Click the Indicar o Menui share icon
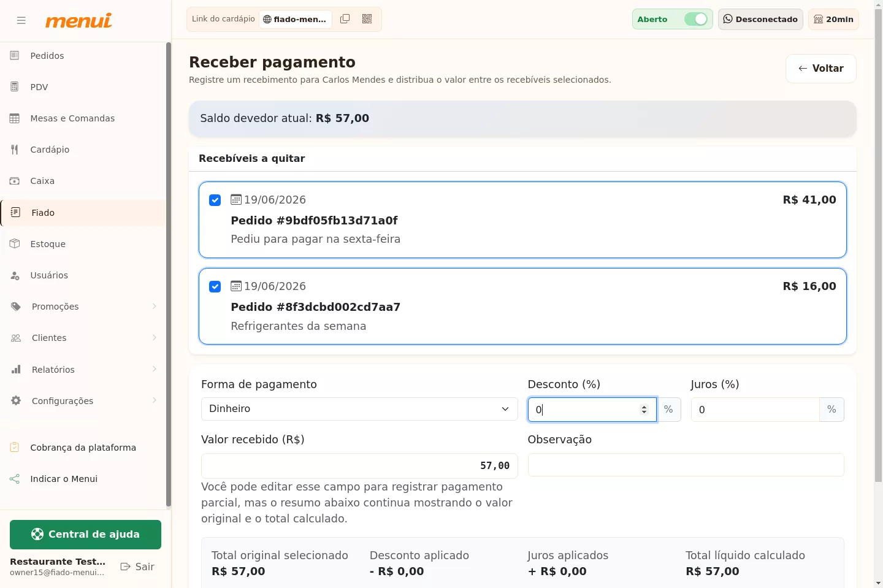This screenshot has height=588, width=883. (15, 479)
